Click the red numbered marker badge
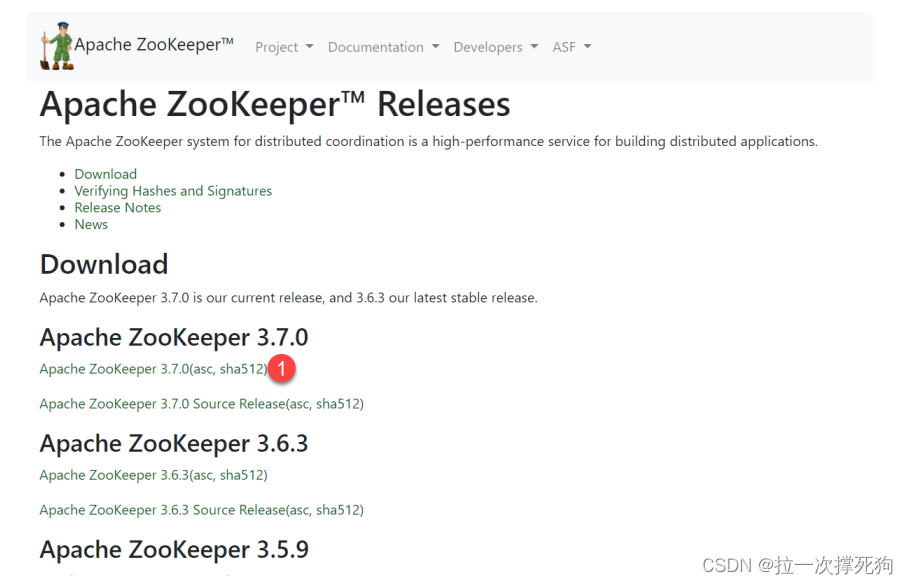 pos(281,368)
